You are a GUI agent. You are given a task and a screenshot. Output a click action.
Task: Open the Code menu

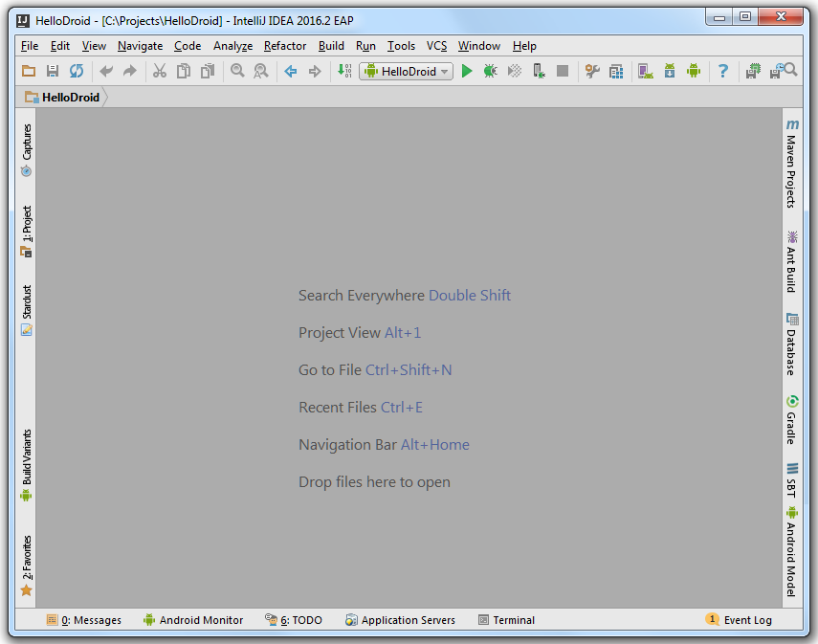[x=188, y=46]
